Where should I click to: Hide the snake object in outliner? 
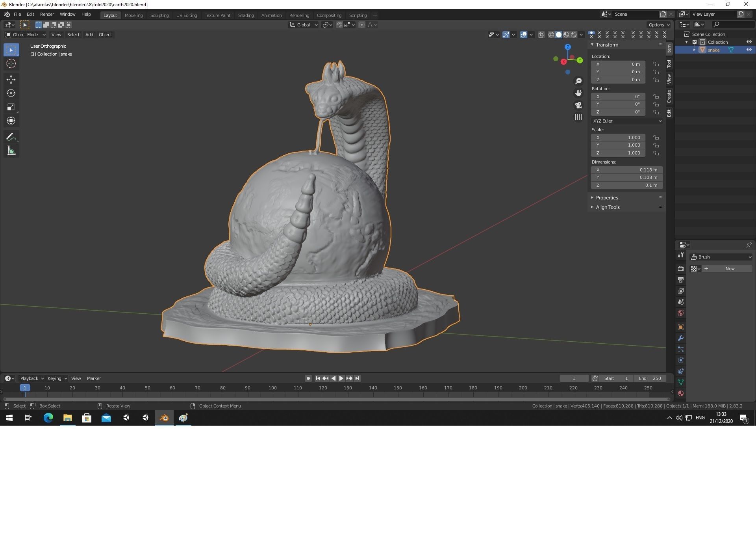pyautogui.click(x=749, y=50)
